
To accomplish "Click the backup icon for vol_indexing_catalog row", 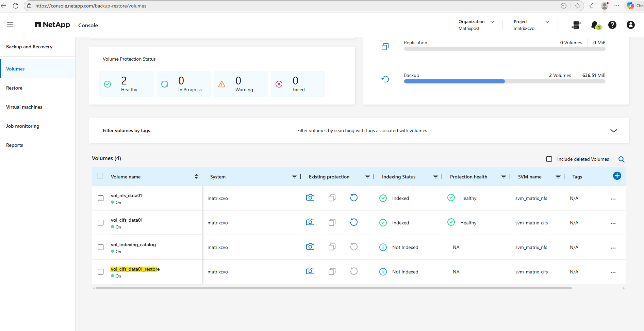I will click(x=354, y=247).
